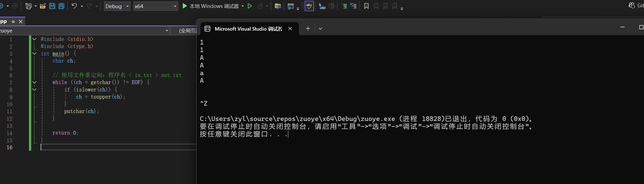
Task: Collapse the main function on line 3
Action: click(34, 54)
